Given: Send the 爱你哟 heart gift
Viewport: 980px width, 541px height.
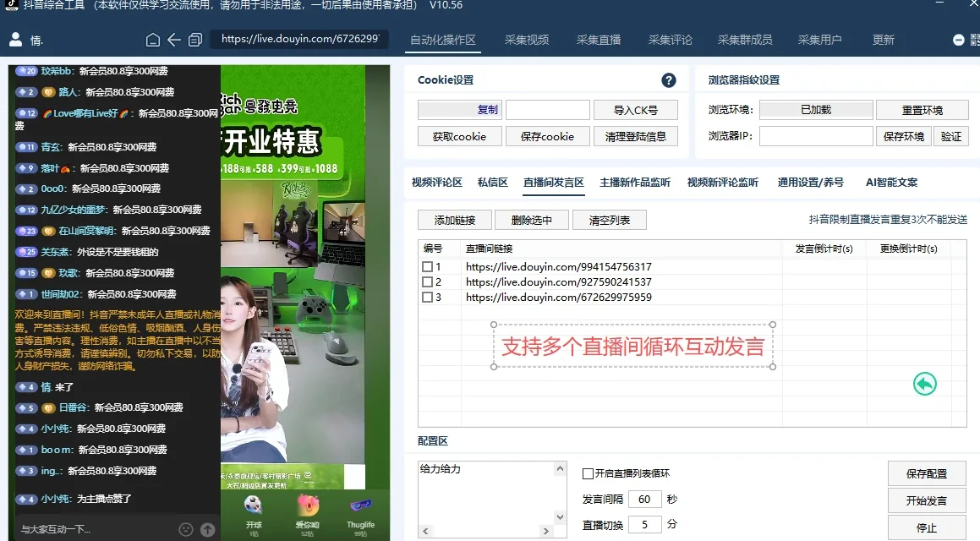Looking at the screenshot, I should point(307,515).
